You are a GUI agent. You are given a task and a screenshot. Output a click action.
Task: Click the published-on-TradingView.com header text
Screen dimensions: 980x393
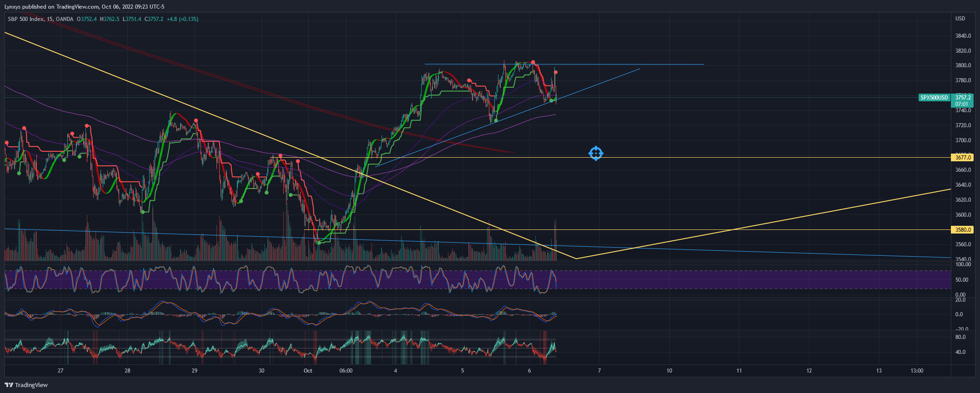(x=85, y=7)
